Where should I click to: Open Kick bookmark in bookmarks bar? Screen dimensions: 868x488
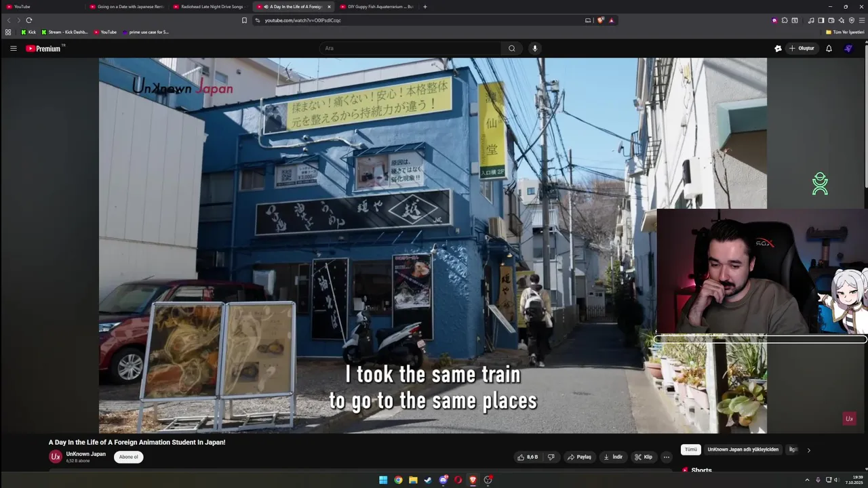[x=28, y=32]
